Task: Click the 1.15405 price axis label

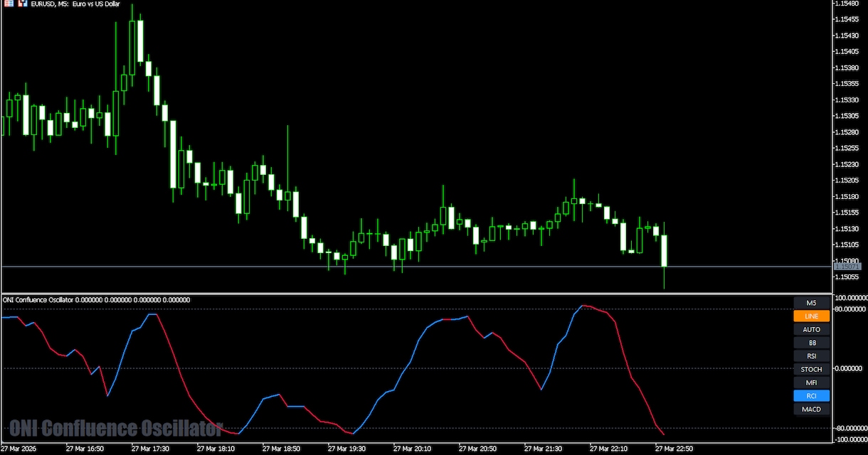Action: pyautogui.click(x=847, y=52)
